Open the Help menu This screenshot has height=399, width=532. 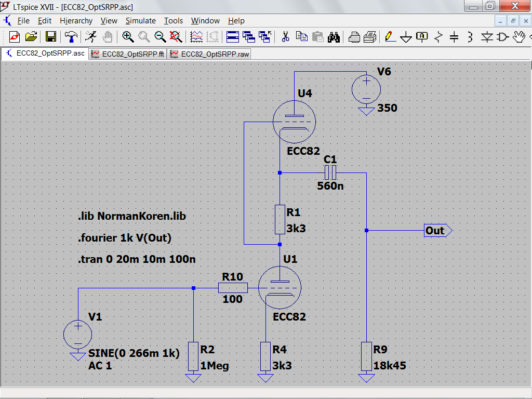(236, 21)
